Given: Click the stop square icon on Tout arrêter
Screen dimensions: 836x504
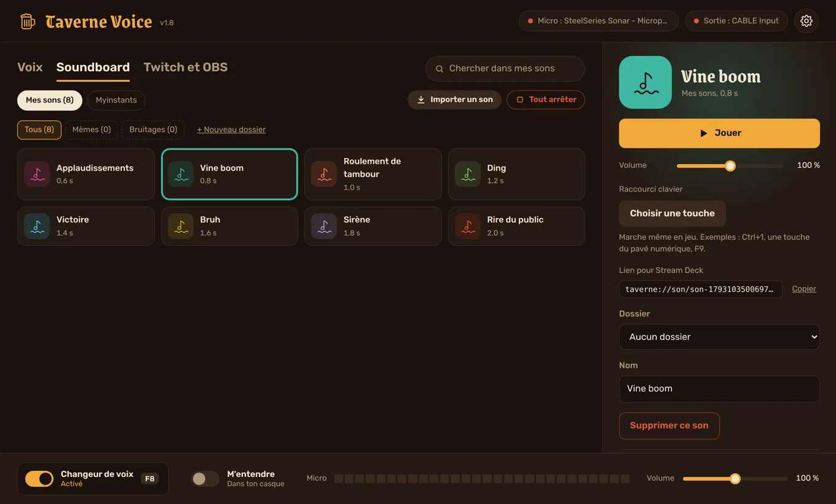Looking at the screenshot, I should 520,100.
